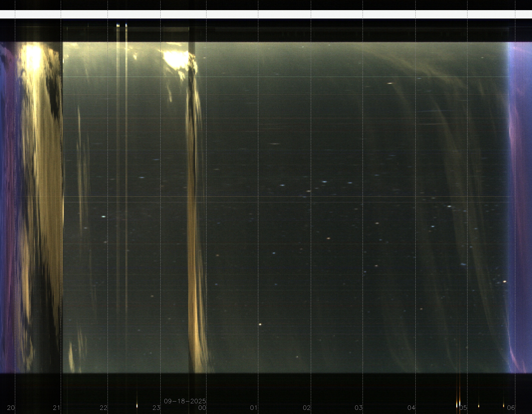Click the bright star below the 01 gridline
Viewport: 532px width, 414px height.
click(x=260, y=324)
